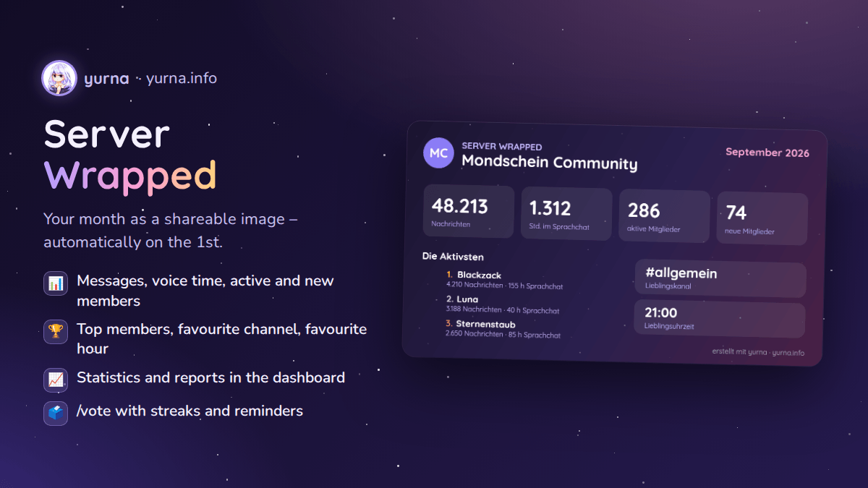
Task: Select the 286 aktive Mitglieder card
Action: 664,216
